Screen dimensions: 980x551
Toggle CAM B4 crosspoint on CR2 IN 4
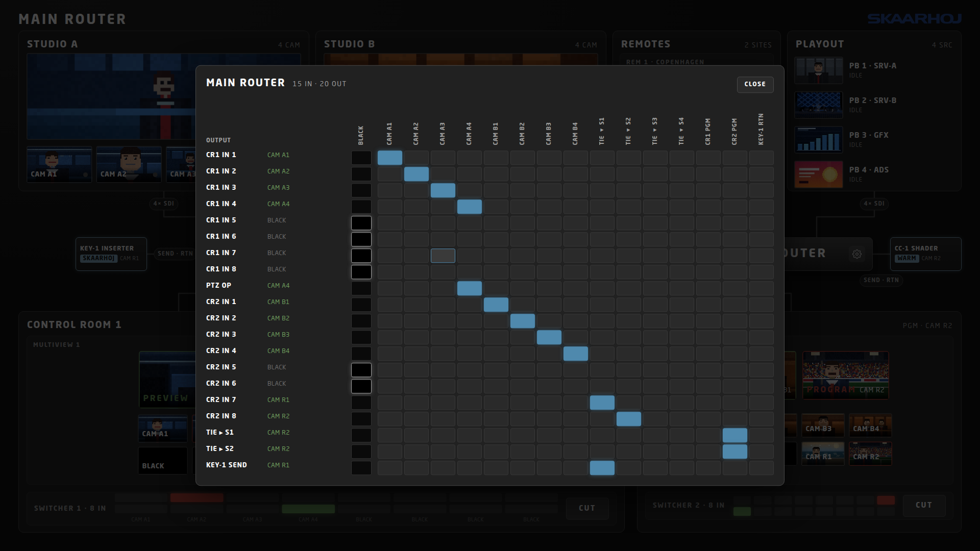[576, 354]
